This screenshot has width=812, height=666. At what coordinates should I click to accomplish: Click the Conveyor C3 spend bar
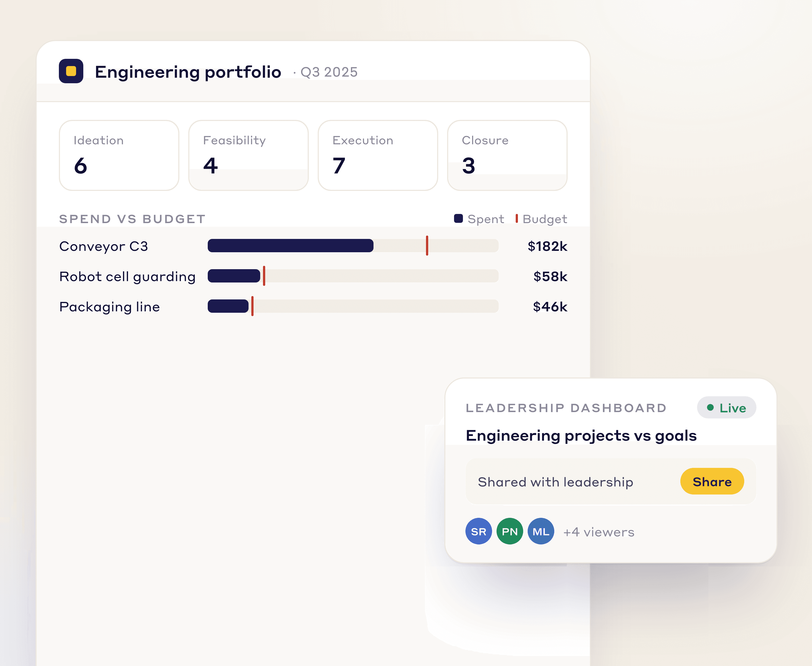coord(290,246)
